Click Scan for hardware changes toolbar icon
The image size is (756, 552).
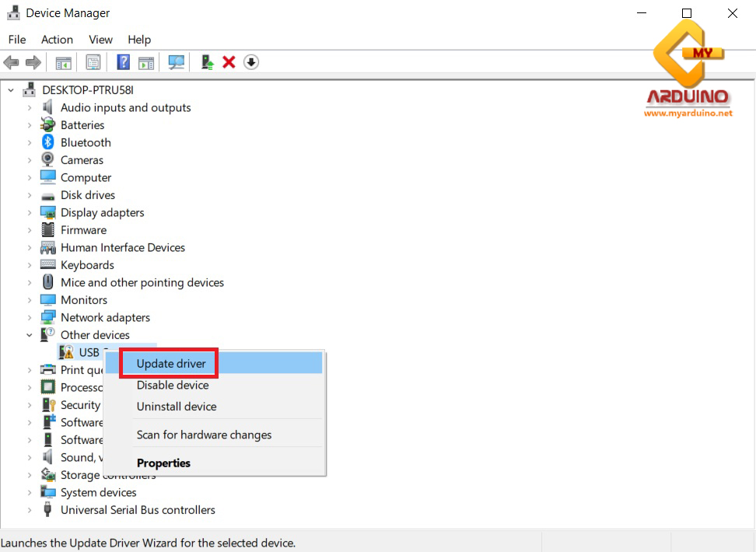[177, 62]
